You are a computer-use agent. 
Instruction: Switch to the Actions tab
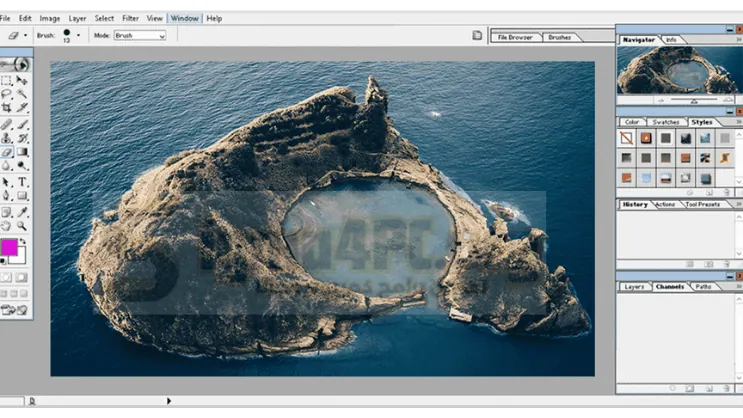[x=665, y=204]
